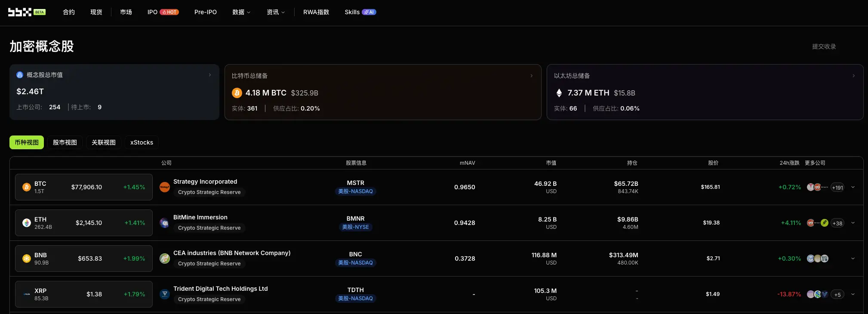Open the Pre-IPO navigation item

(206, 12)
